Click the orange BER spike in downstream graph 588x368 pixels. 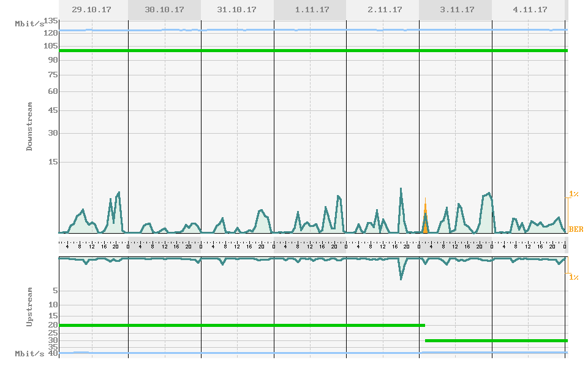coord(425,215)
